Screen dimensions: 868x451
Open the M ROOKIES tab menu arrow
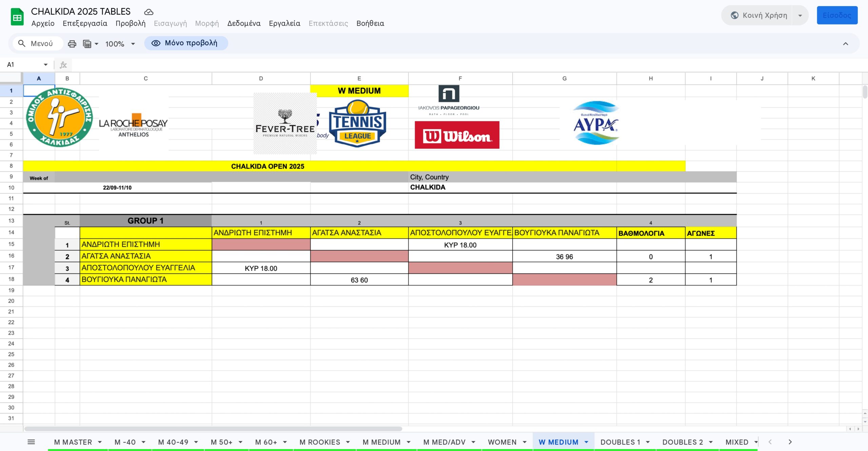pos(348,442)
